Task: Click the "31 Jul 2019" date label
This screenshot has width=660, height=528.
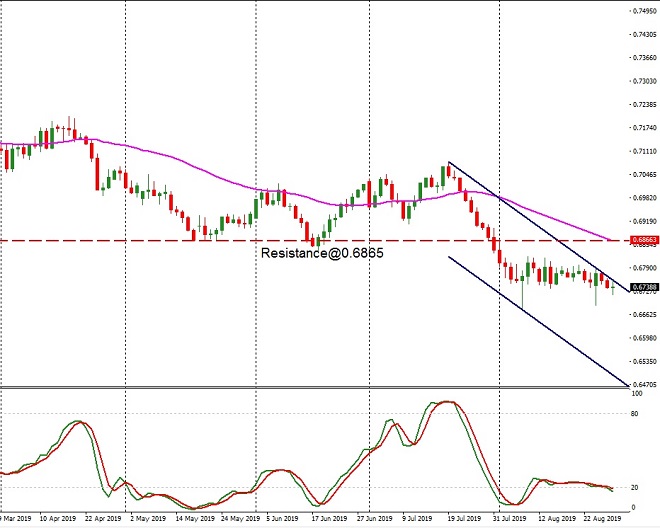Action: pyautogui.click(x=510, y=518)
